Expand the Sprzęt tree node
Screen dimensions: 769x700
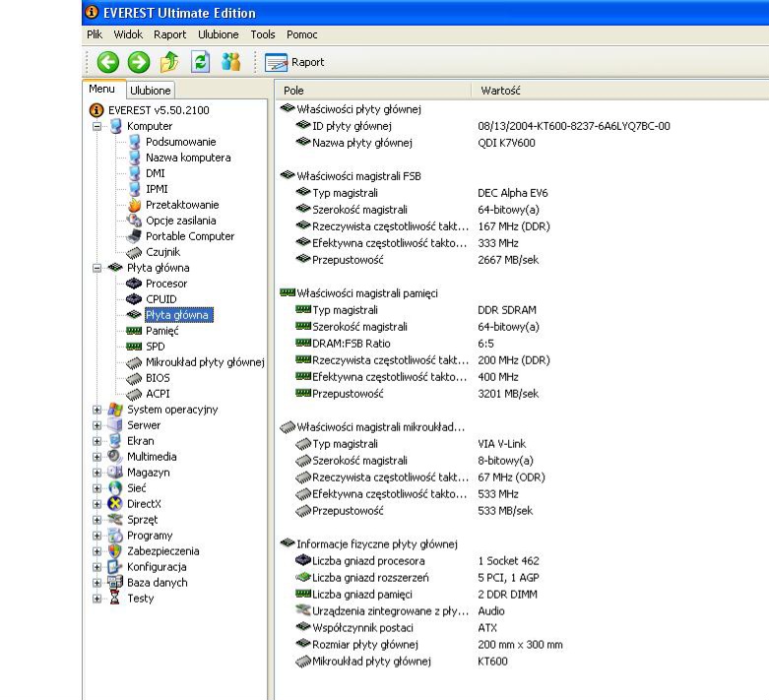point(97,520)
